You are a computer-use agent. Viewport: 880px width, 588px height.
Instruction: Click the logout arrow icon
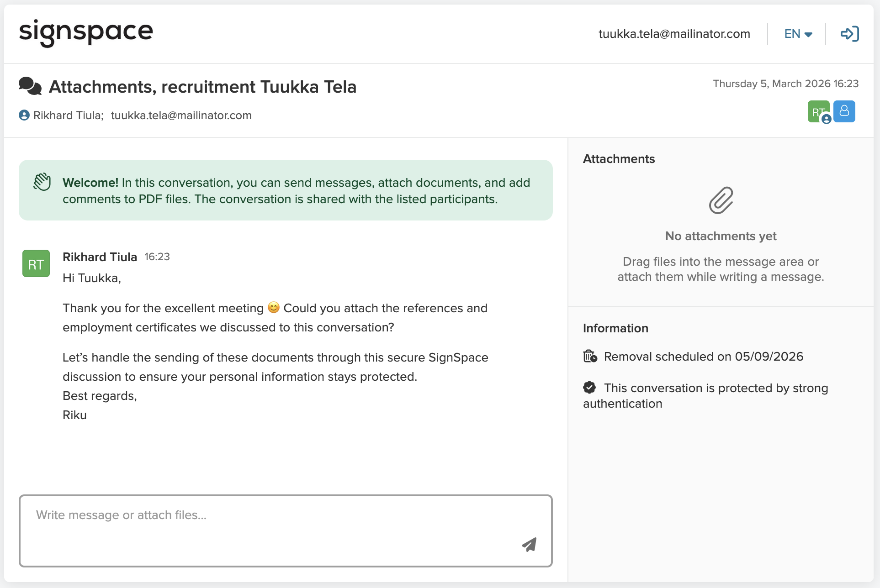point(849,34)
